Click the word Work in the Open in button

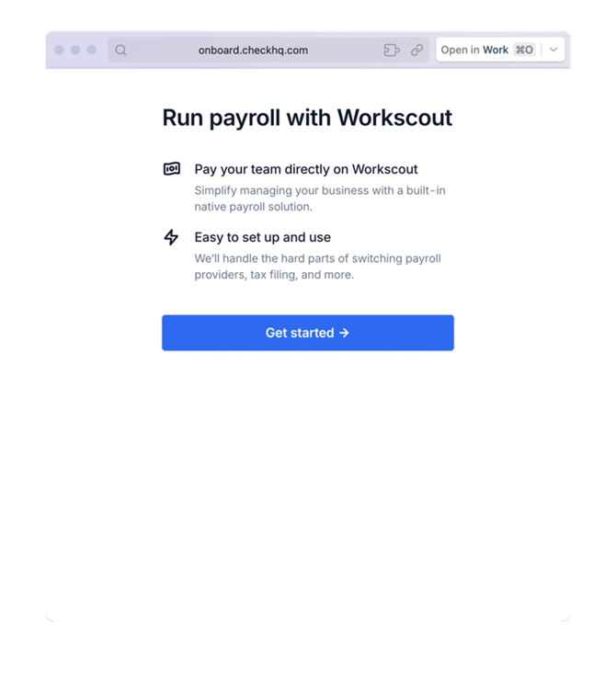[496, 50]
